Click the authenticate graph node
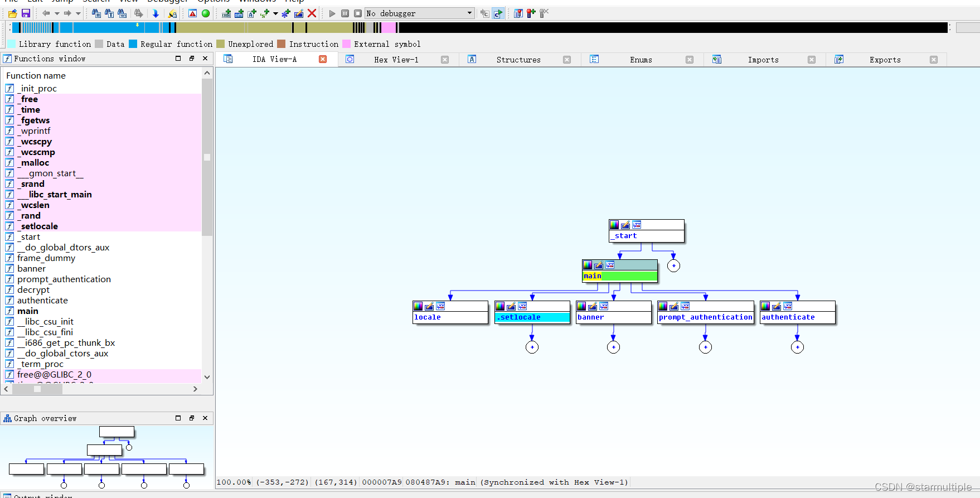The height and width of the screenshot is (498, 980). click(x=798, y=312)
